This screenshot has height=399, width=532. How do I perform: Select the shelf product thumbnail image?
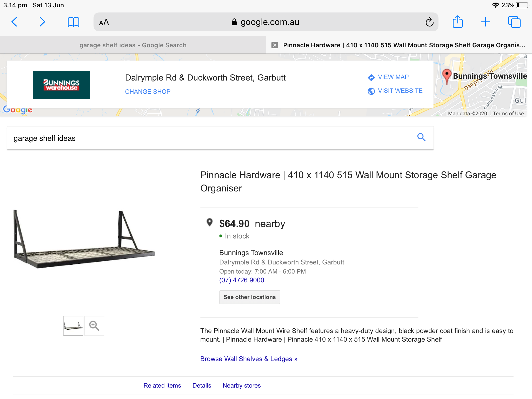coord(73,326)
